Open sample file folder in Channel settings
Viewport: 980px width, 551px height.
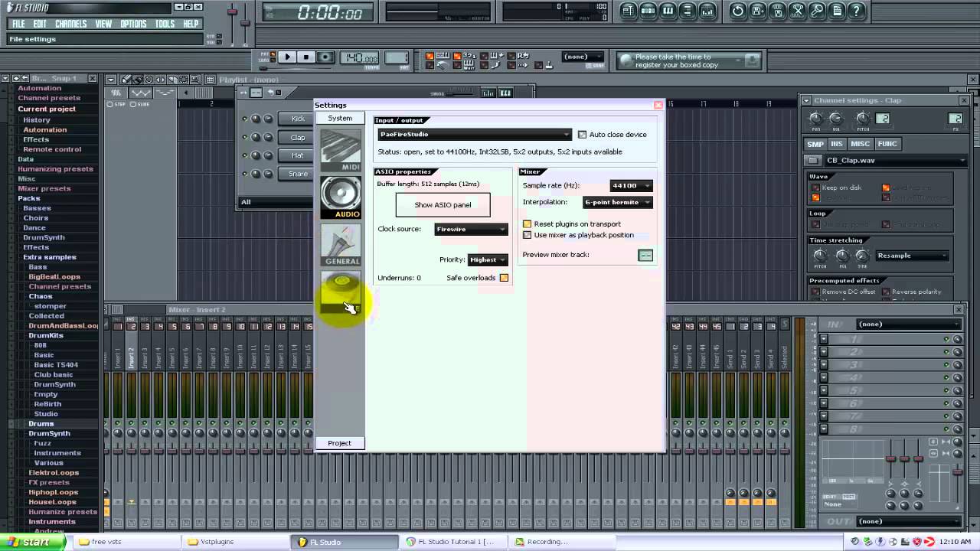coord(812,160)
